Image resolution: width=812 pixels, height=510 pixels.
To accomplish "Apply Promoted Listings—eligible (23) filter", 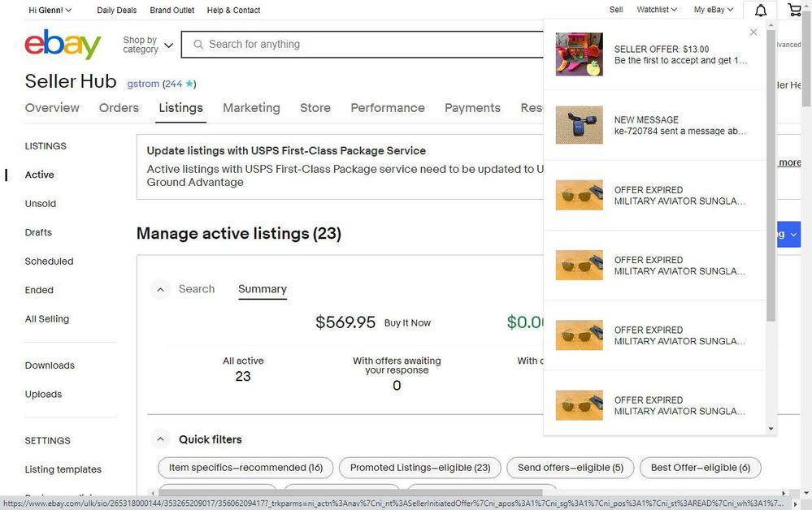I will point(420,468).
